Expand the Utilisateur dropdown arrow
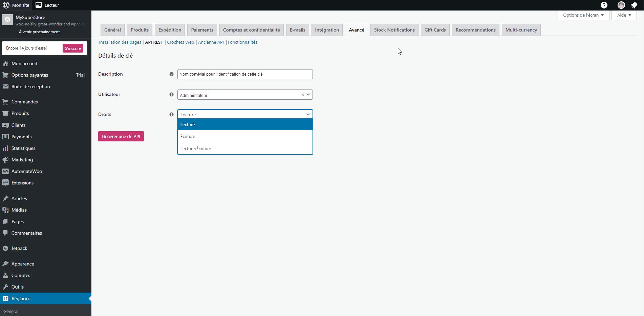 click(x=308, y=95)
